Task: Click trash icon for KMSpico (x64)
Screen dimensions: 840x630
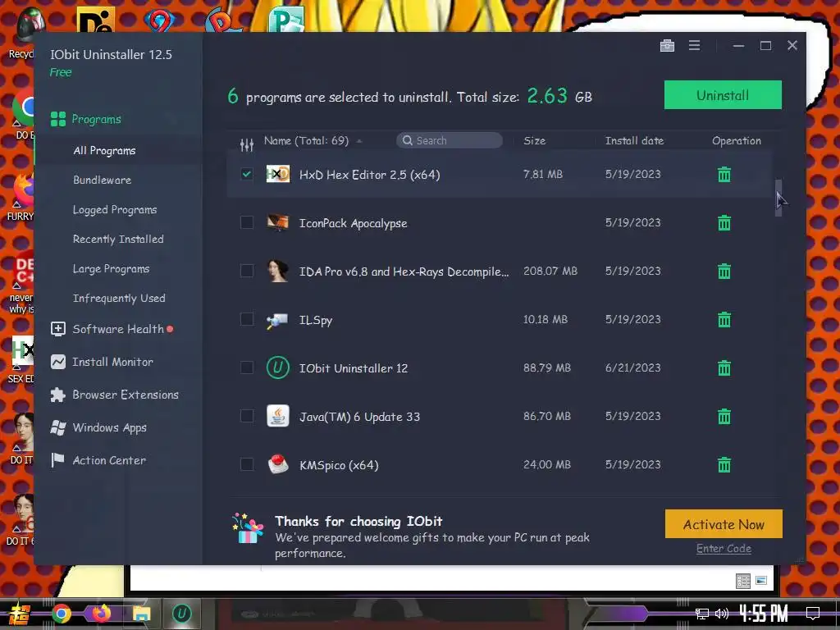Action: [x=724, y=464]
